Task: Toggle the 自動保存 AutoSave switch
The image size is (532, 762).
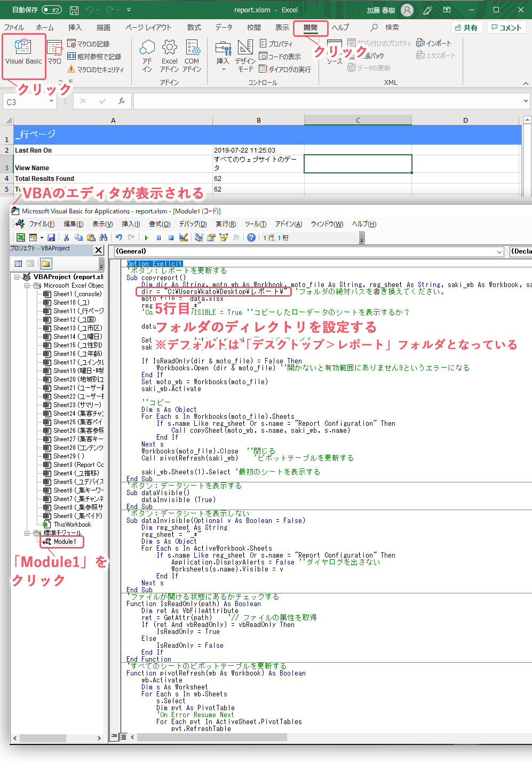Action: tap(52, 10)
